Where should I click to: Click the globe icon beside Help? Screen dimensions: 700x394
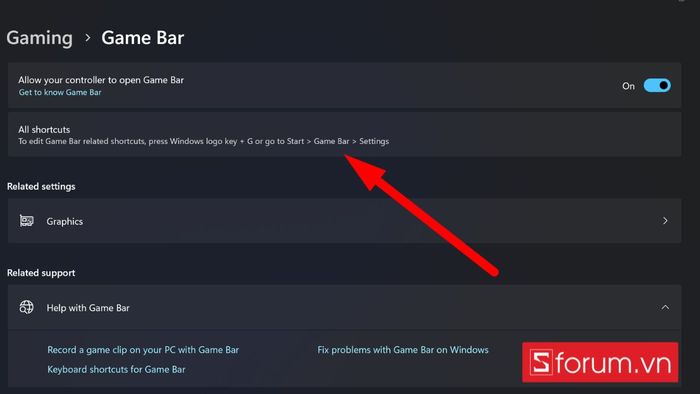pyautogui.click(x=26, y=307)
